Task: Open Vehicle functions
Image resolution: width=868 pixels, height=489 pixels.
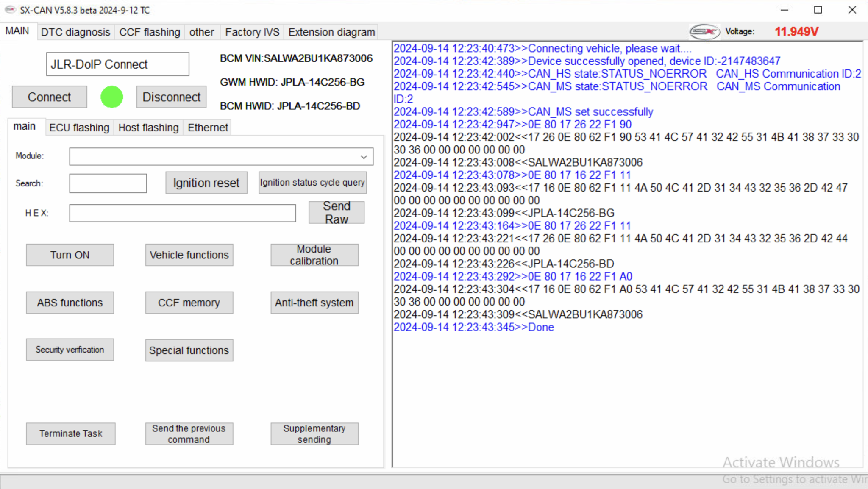Action: (189, 255)
